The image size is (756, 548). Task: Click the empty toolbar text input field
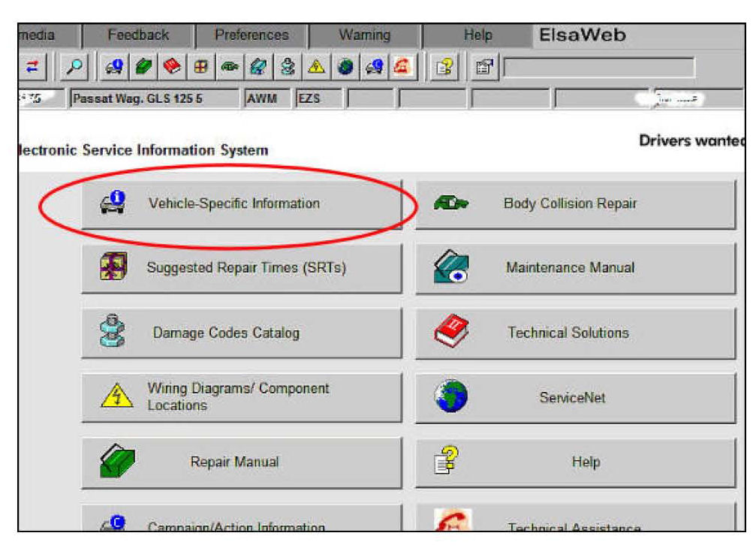click(599, 68)
